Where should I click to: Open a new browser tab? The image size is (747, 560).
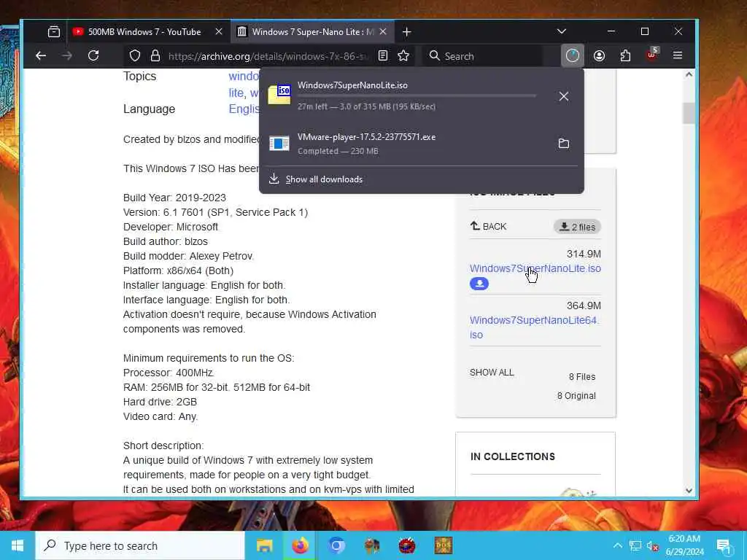[406, 32]
